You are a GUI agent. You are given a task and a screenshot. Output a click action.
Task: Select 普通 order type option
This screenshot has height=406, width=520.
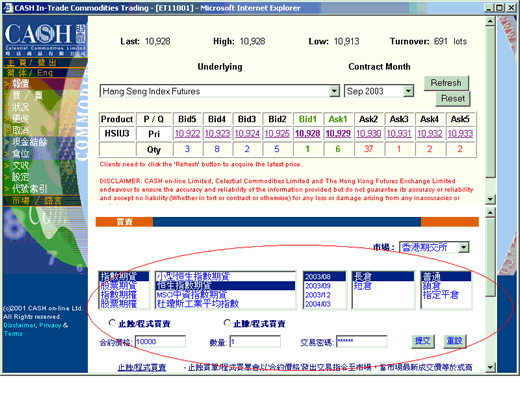(446, 276)
